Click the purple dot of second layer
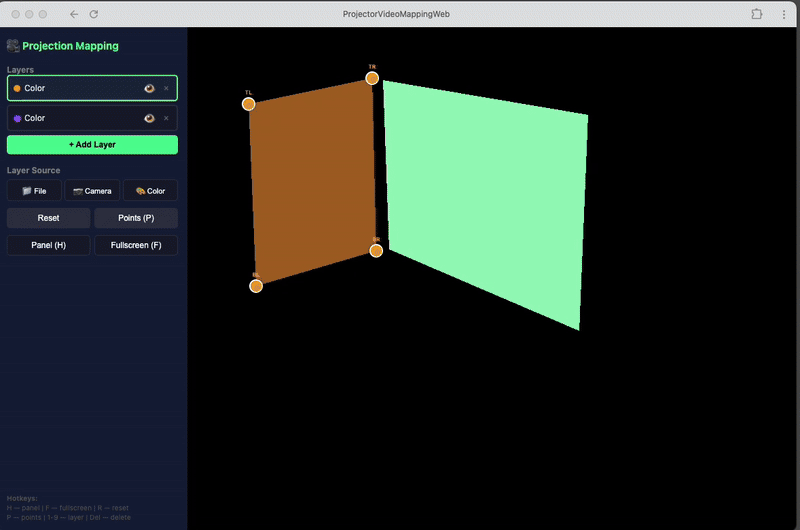This screenshot has height=530, width=800. coord(17,118)
